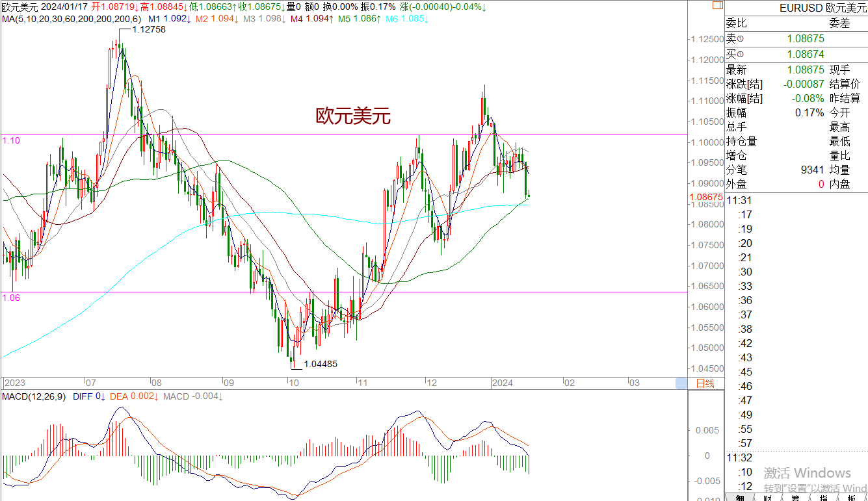
Task: Click the 2023 marker on time axis
Action: point(14,383)
